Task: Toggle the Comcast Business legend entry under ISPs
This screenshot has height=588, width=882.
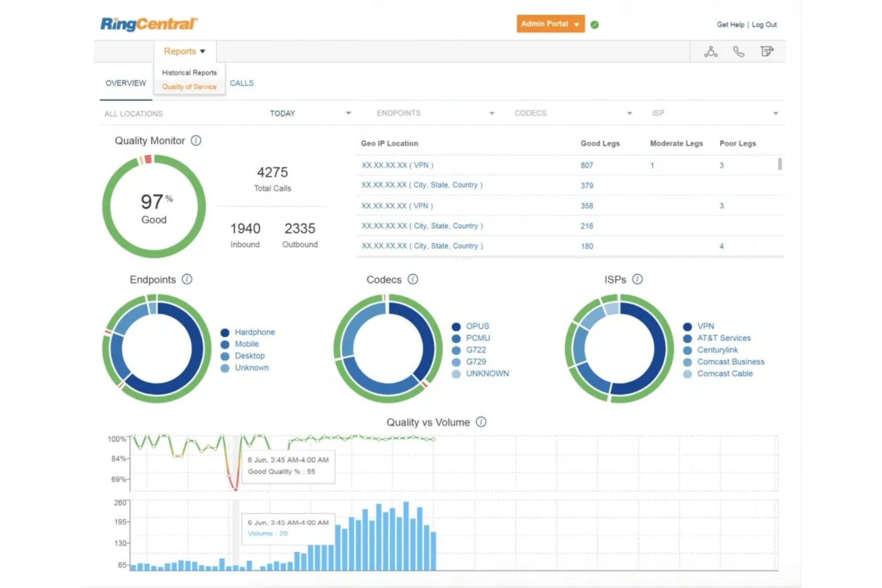Action: (x=731, y=362)
